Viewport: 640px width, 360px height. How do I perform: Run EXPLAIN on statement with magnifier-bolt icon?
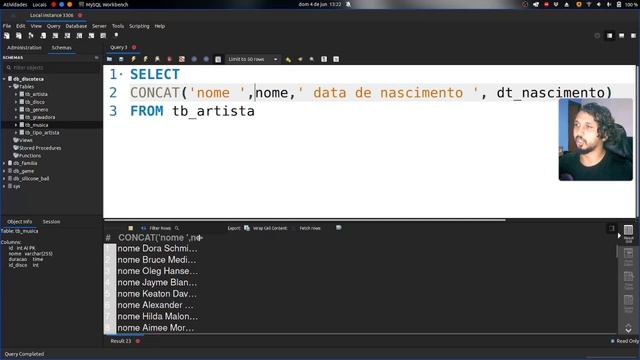(158, 59)
